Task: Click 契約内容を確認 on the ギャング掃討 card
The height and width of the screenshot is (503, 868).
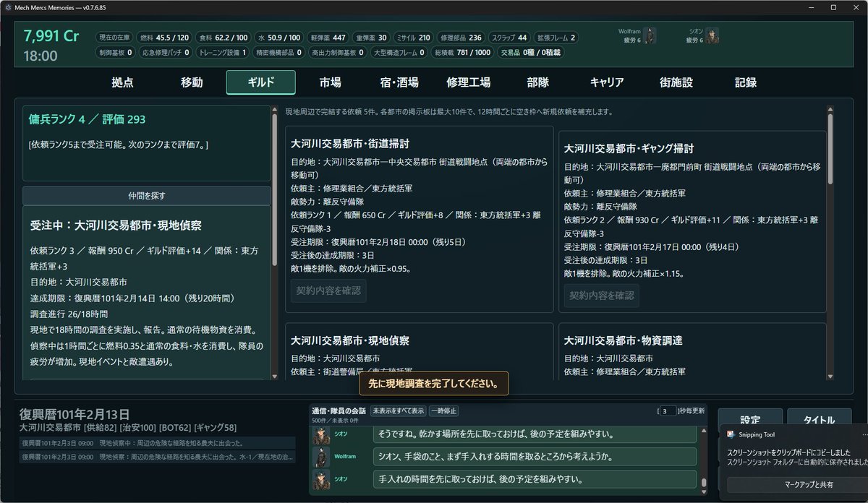Action: pos(602,296)
